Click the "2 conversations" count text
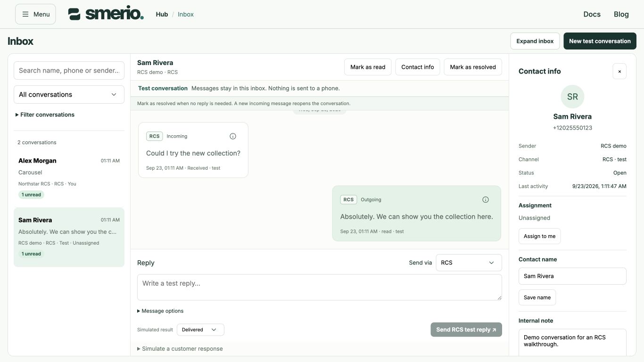 tap(37, 142)
